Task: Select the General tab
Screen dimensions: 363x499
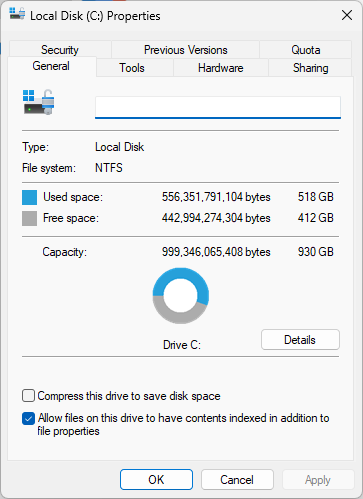Action: [51, 66]
